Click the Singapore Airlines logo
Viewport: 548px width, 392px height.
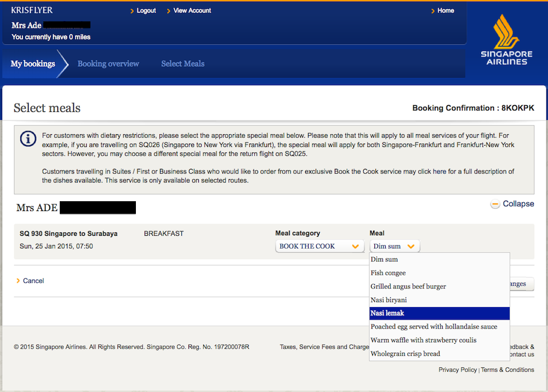click(506, 39)
